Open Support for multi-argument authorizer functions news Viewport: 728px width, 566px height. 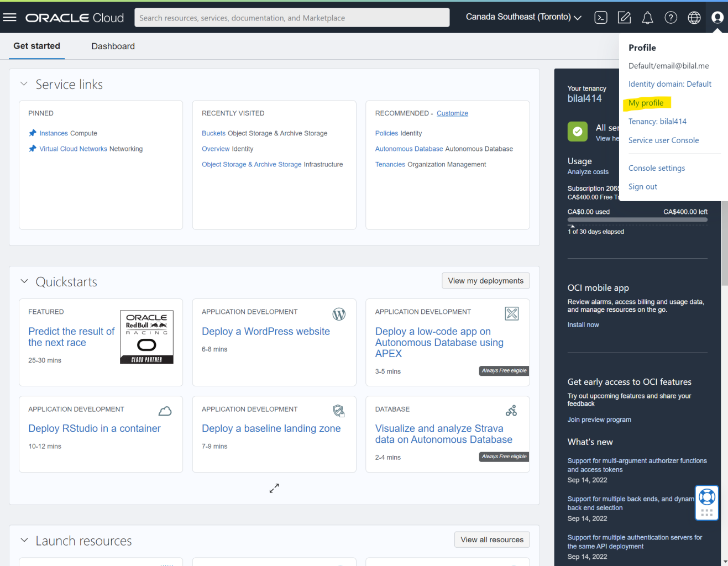click(x=637, y=465)
